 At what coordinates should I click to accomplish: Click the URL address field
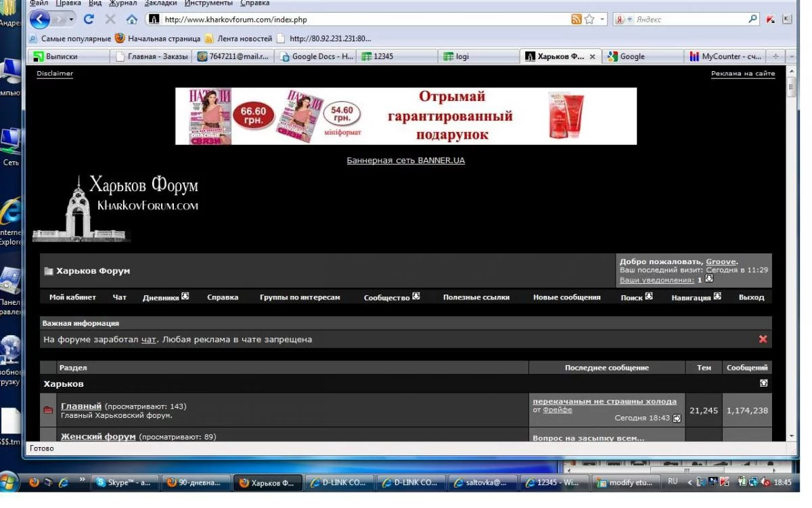(x=365, y=20)
